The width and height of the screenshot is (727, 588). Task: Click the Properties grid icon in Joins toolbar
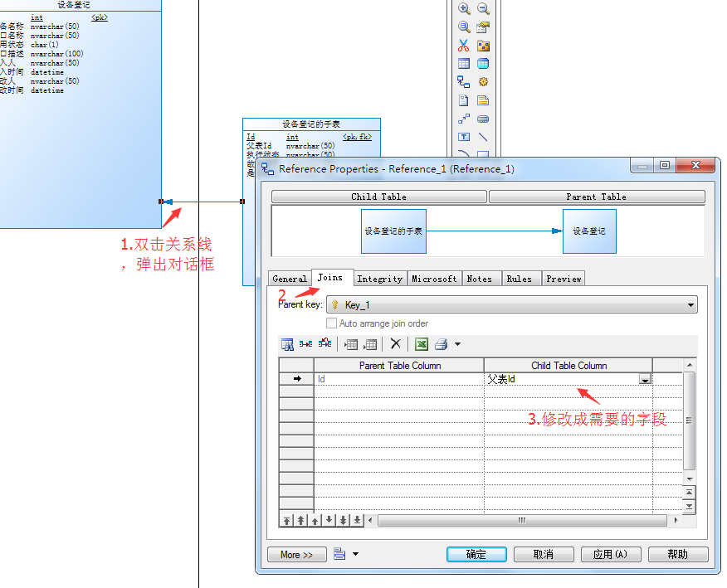click(x=287, y=344)
